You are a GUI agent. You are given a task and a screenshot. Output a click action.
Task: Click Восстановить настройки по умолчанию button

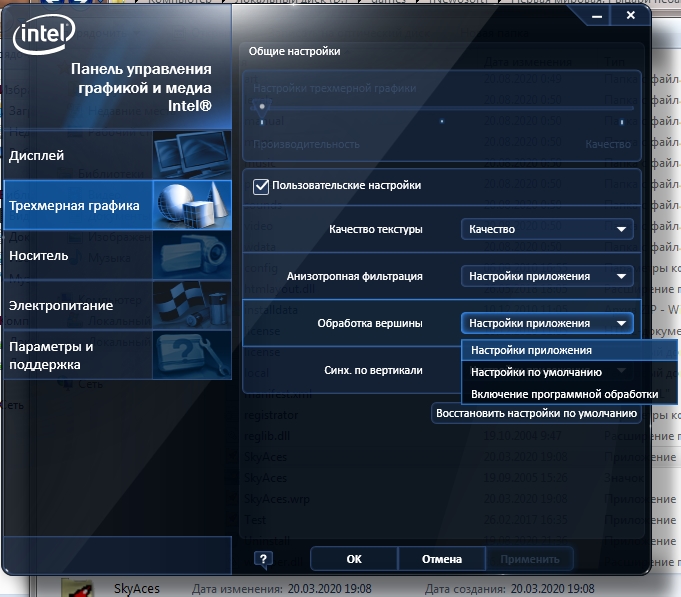536,413
